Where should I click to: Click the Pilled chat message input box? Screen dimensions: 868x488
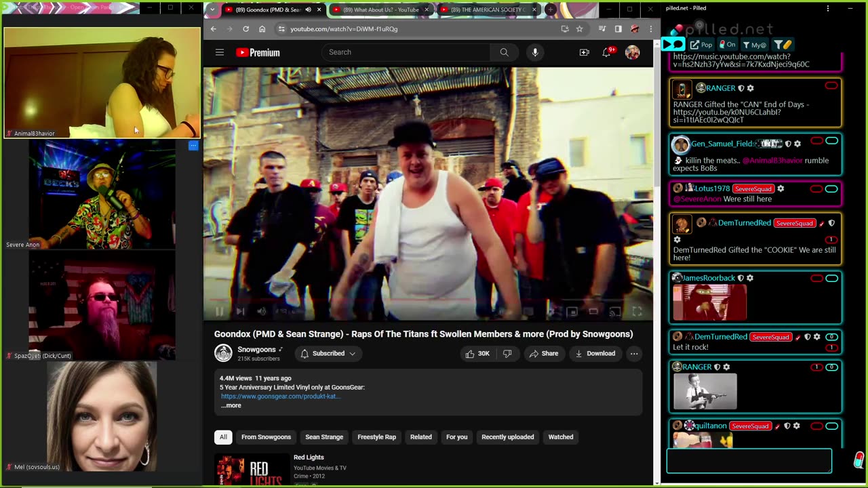749,461
